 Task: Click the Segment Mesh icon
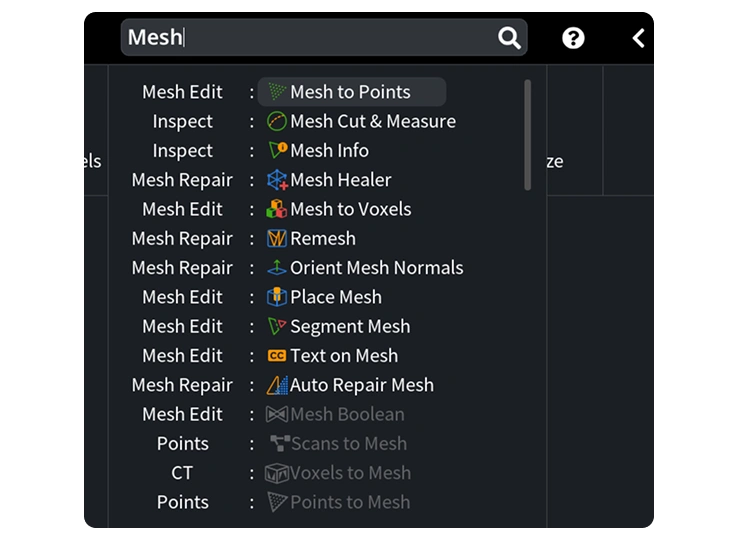(x=277, y=326)
